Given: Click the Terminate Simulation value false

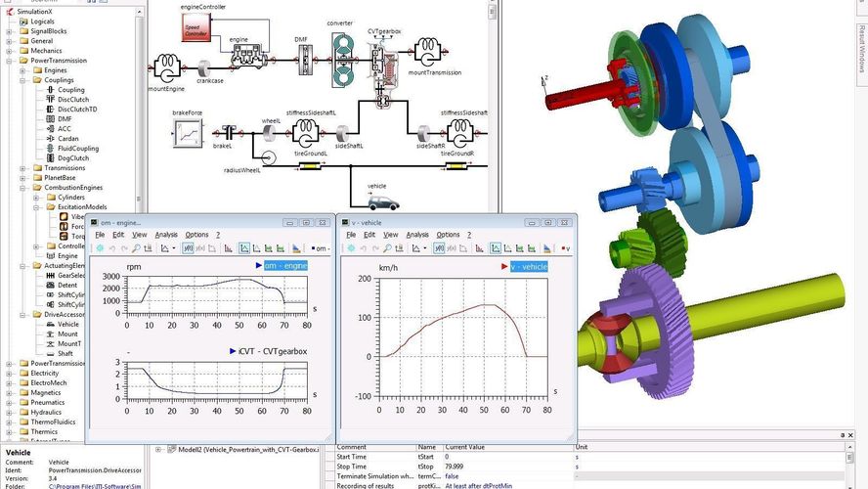Looking at the screenshot, I should point(452,476).
